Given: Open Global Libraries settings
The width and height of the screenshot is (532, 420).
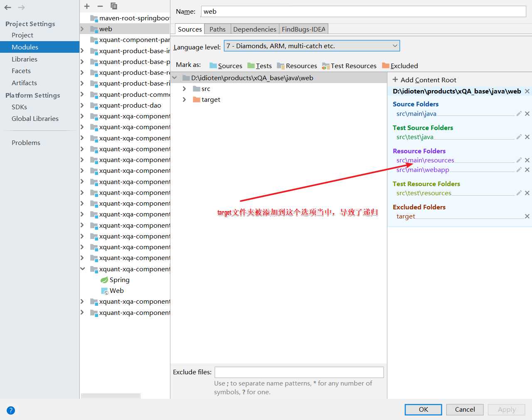Looking at the screenshot, I should [35, 118].
